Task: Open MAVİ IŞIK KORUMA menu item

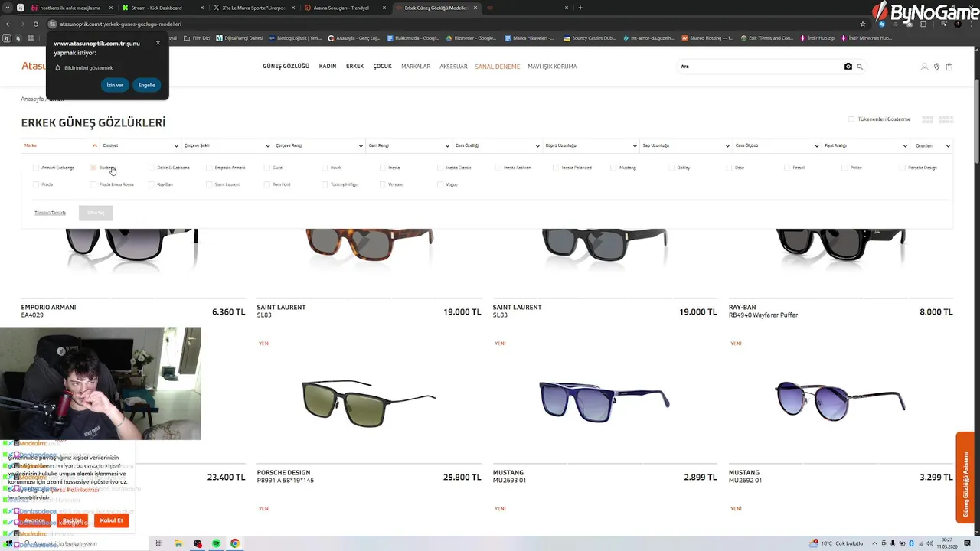Action: [x=552, y=67]
